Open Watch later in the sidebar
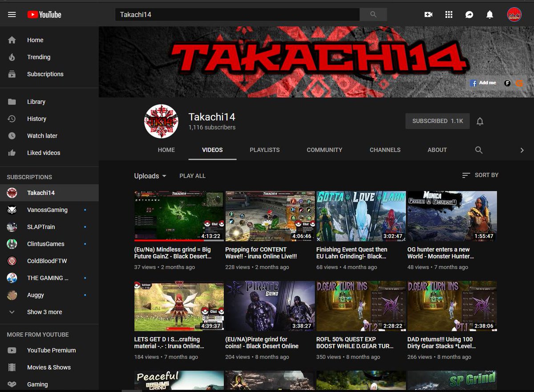Screen dimensions: 534x392 click(49, 136)
